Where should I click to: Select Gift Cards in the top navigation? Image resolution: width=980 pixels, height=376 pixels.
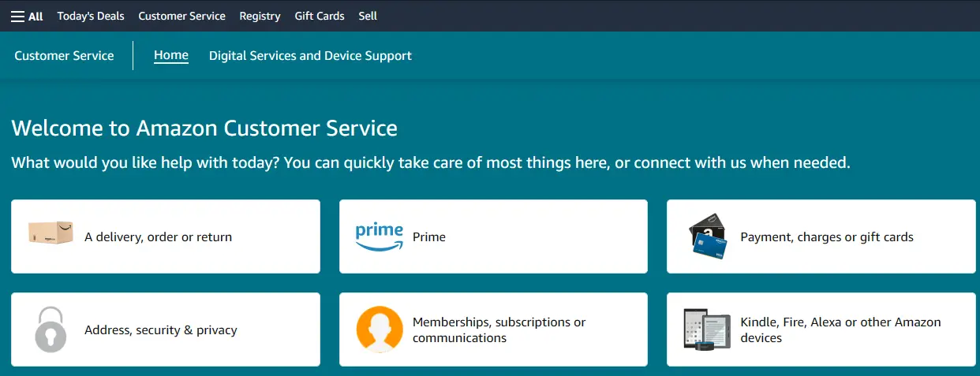click(320, 16)
